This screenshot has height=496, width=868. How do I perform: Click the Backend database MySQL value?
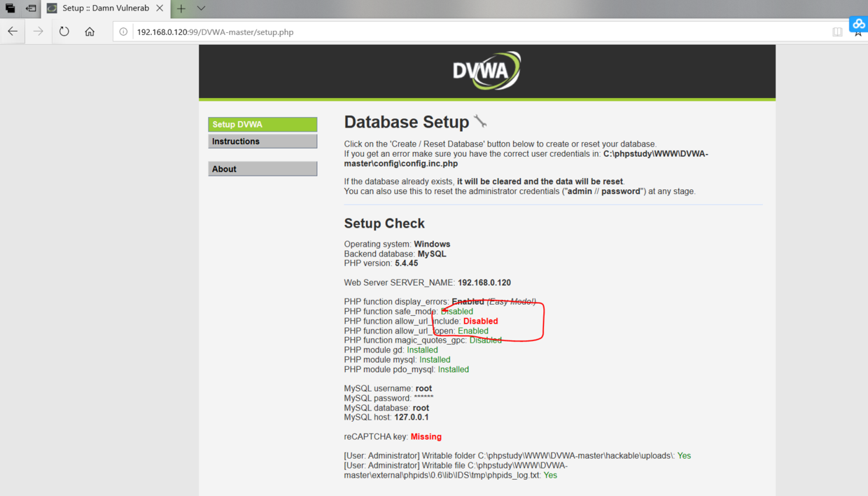point(432,254)
